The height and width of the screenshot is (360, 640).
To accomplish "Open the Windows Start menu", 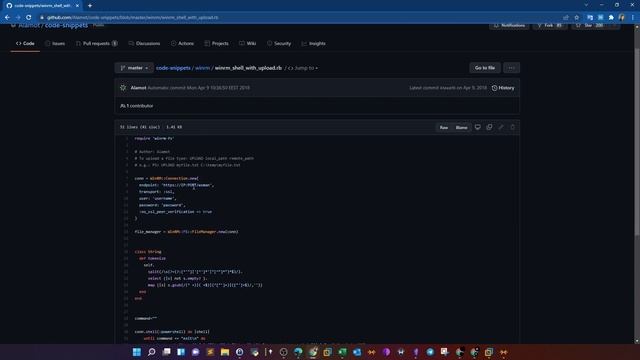I will (x=137, y=352).
